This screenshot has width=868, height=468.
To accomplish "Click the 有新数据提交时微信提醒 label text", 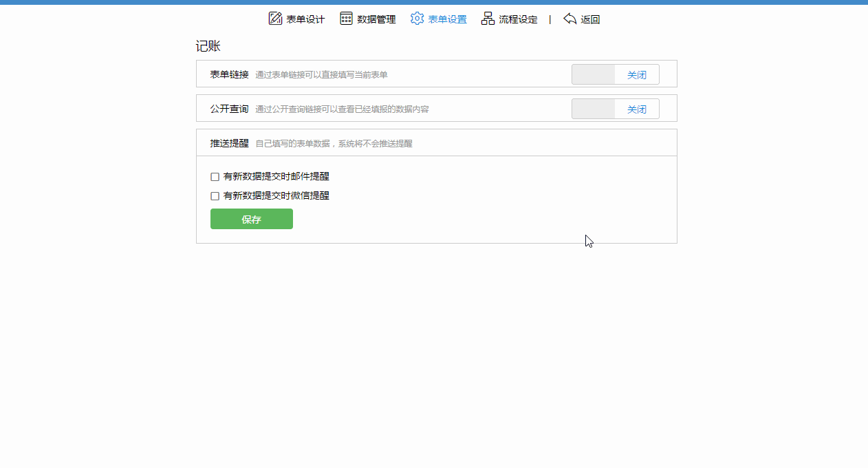I will click(x=276, y=195).
